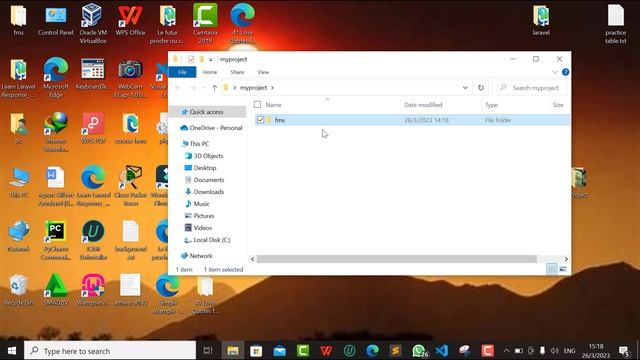Screen dimensions: 640x360
Task: Click chevron after myproject in address bar
Action: coord(272,88)
